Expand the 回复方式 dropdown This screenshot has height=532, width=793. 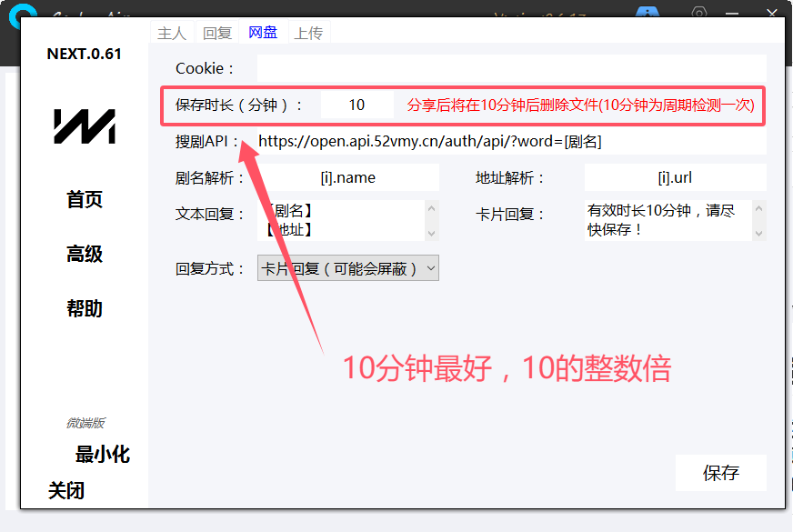pos(348,268)
